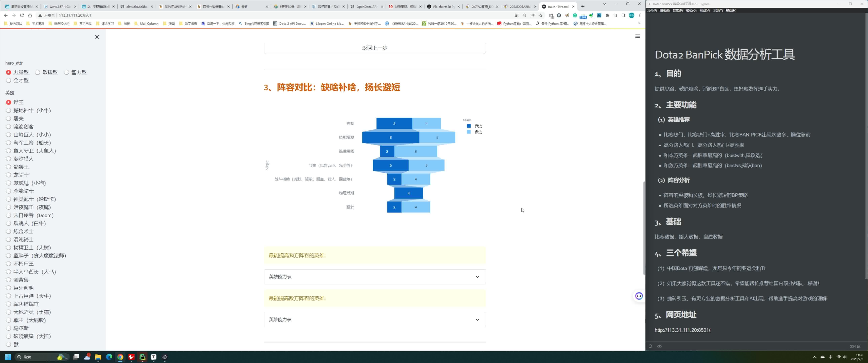Screen dimensions: 868x363
Task: Click the floating assistant chat icon
Action: pyautogui.click(x=639, y=296)
